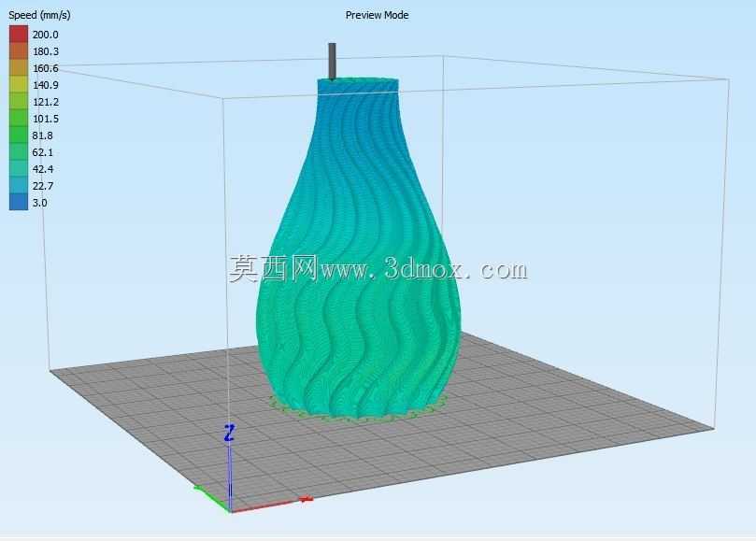This screenshot has height=541, width=756.
Task: Click the '42.4' speed value
Action: click(x=42, y=170)
